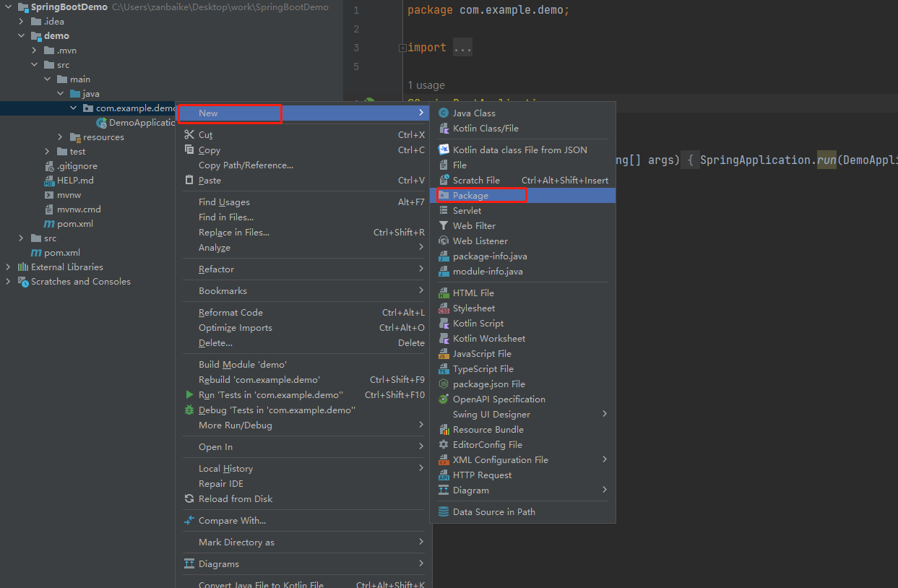Expand the folded import statement
Screen dimensions: 898x588
(x=402, y=48)
